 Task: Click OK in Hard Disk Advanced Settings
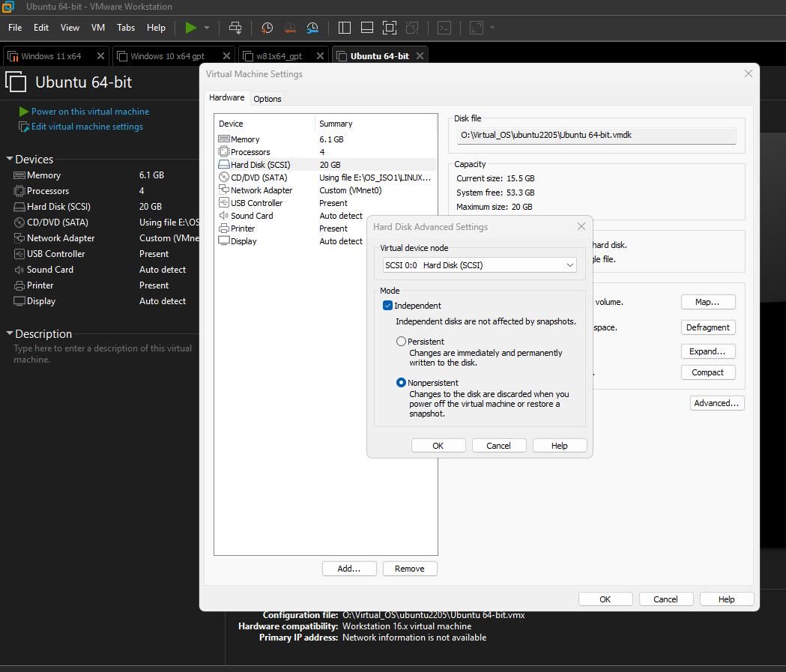click(x=438, y=446)
